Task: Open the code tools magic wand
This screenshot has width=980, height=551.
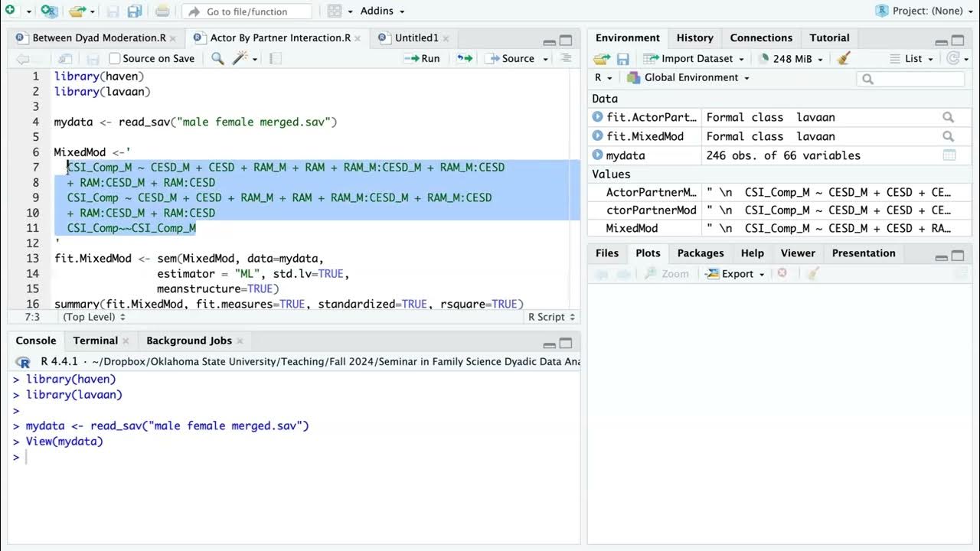Action: [x=240, y=58]
